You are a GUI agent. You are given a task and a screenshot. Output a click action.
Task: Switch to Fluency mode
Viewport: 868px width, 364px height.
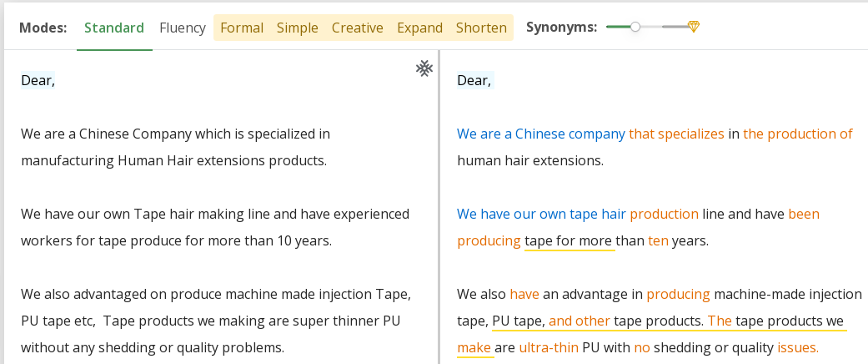click(x=183, y=28)
